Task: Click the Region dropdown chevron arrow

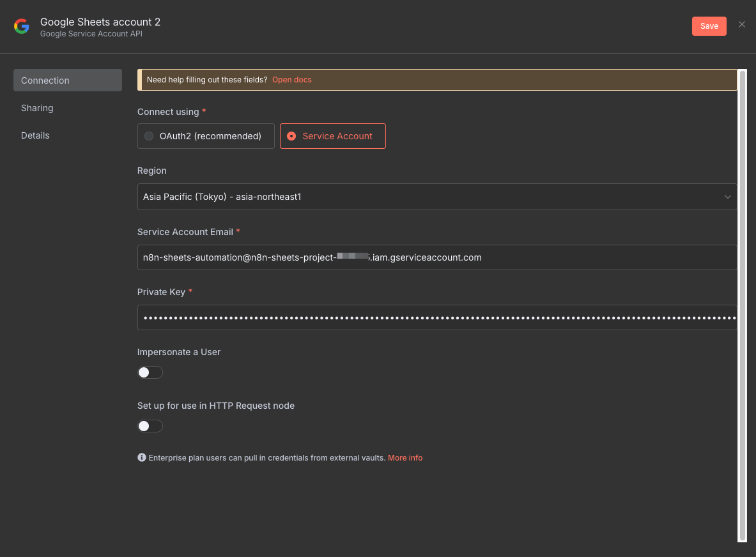Action: click(x=727, y=197)
